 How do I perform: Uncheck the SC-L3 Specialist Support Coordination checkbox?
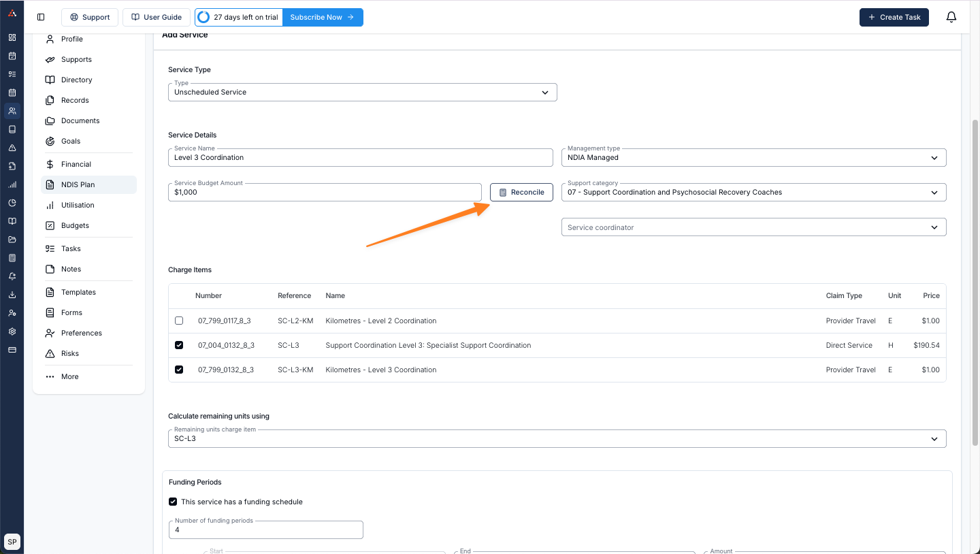click(179, 345)
